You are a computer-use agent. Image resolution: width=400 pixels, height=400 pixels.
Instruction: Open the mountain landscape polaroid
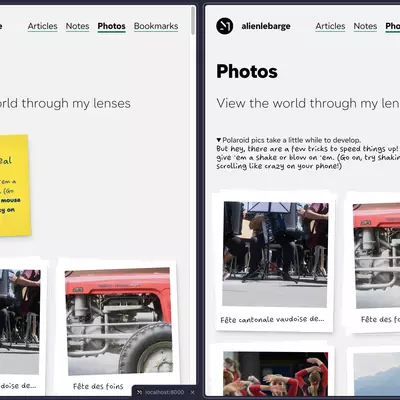point(374,372)
